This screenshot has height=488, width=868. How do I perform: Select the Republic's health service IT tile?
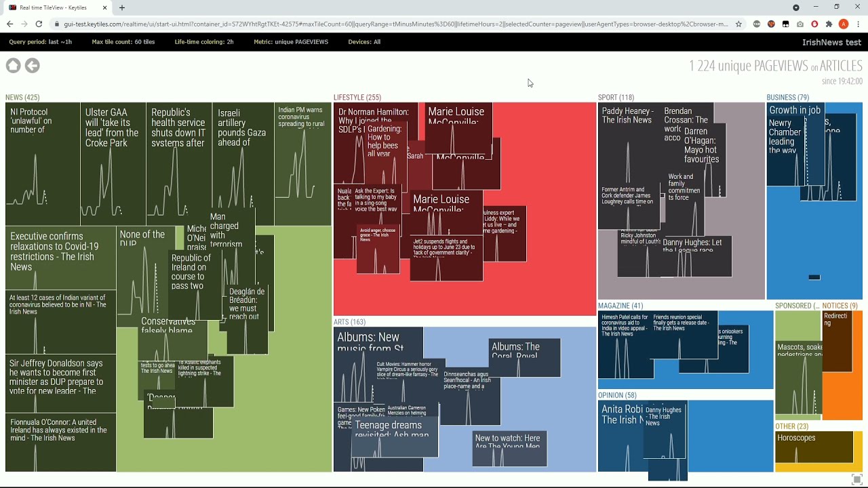(178, 164)
